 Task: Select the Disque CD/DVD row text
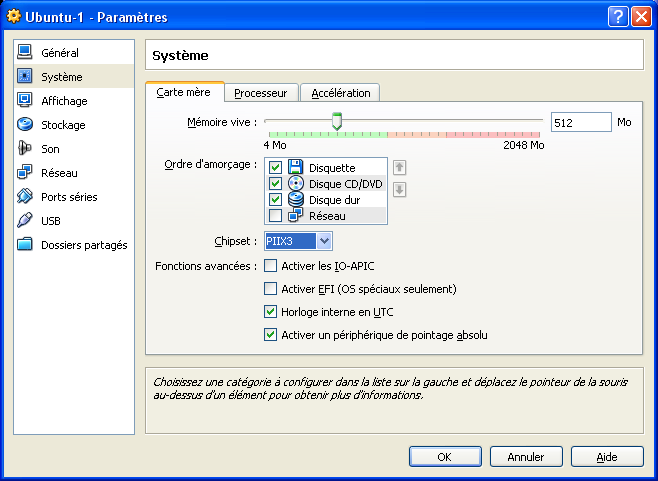(346, 184)
